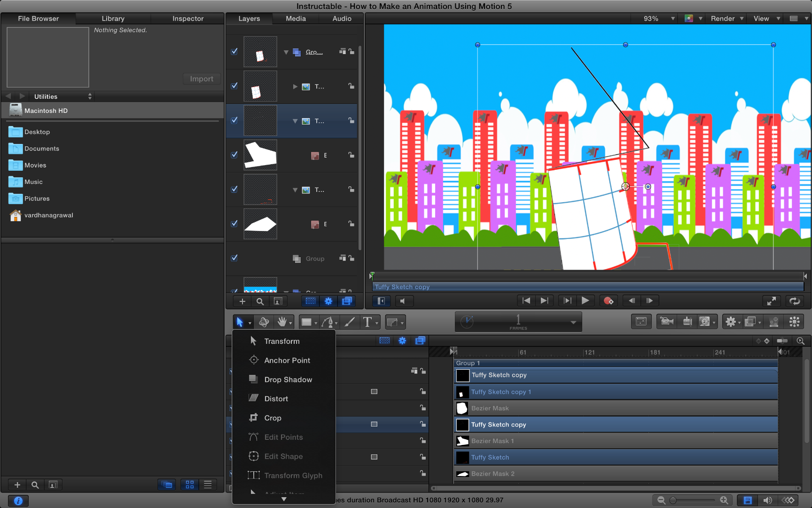Screen dimensions: 812x508
Task: Click the Bezier Mask 1 timeline bar
Action: pos(616,441)
